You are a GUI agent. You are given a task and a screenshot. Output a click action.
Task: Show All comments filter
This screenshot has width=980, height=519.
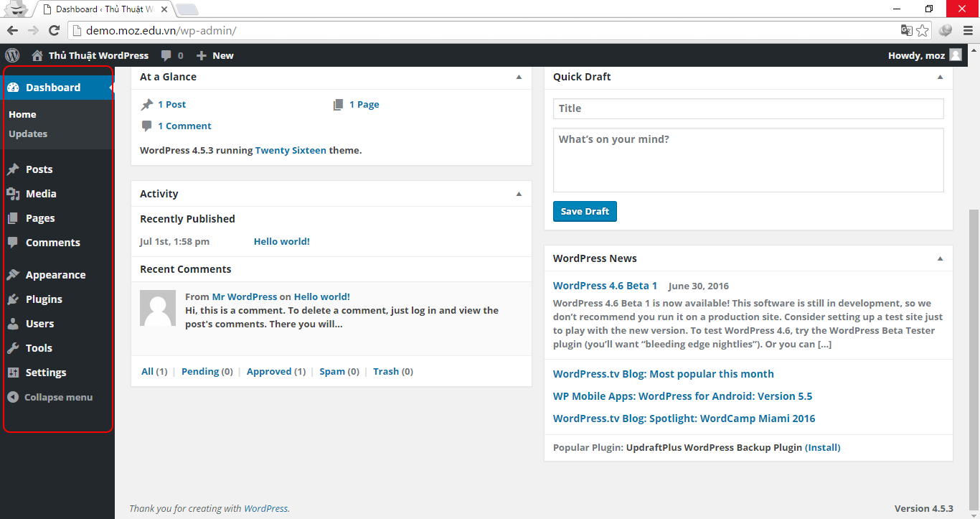[147, 371]
